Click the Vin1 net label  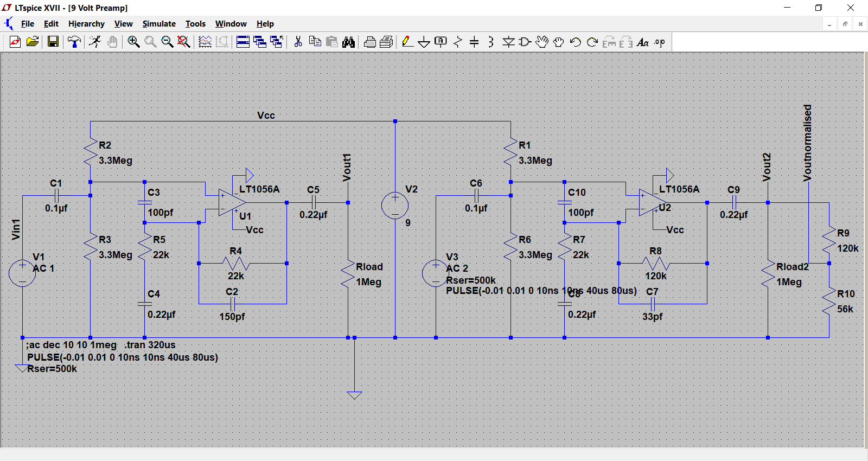coord(16,229)
